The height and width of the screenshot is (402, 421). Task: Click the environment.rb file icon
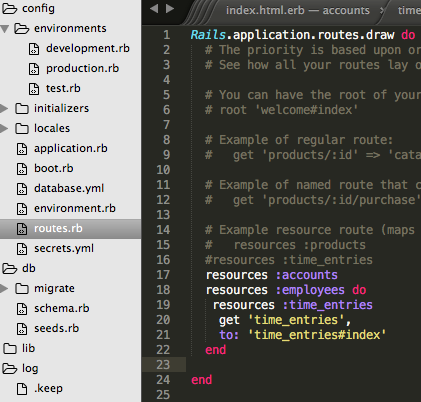[x=22, y=209]
